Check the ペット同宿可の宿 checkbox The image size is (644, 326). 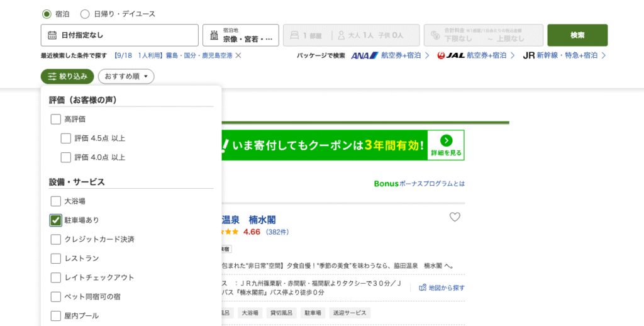55,296
